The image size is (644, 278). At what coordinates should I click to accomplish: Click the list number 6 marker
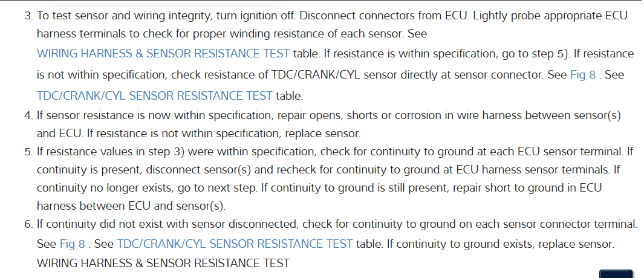tap(28, 225)
